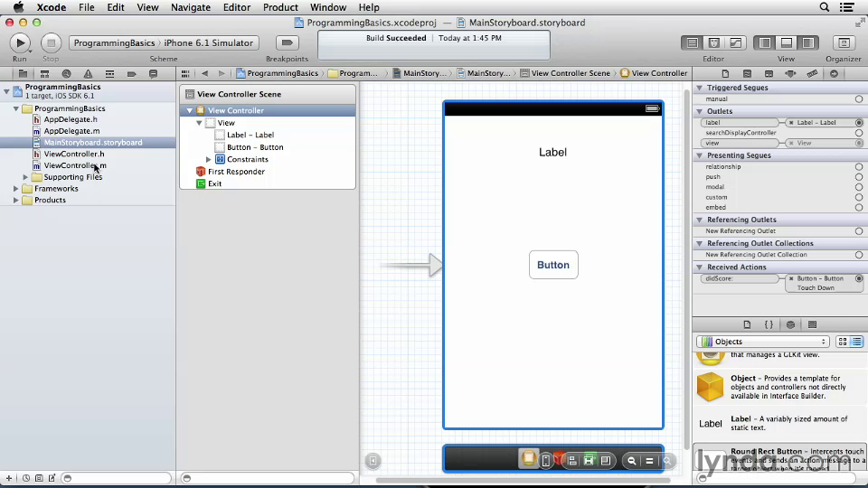Click the navigator filter field
Viewport: 868px width, 488px height.
click(x=116, y=478)
